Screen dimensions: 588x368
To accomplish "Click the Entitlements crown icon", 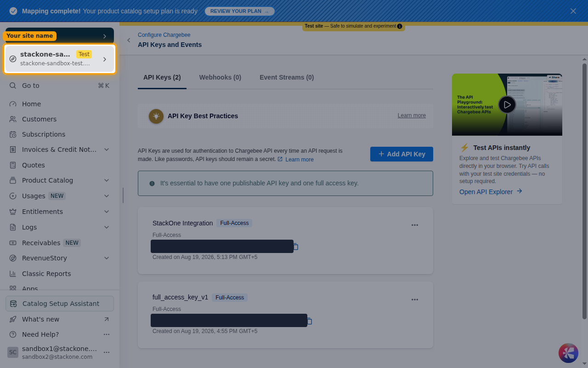I will click(x=13, y=212).
